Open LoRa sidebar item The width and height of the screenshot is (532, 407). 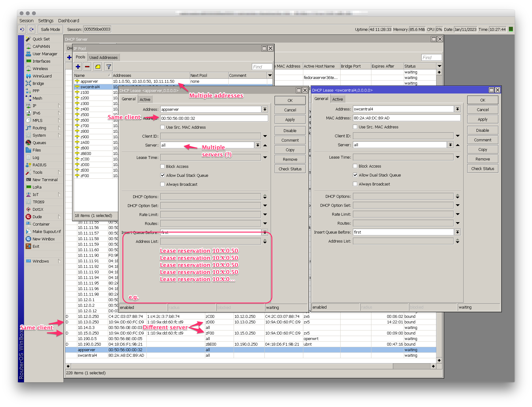[37, 187]
